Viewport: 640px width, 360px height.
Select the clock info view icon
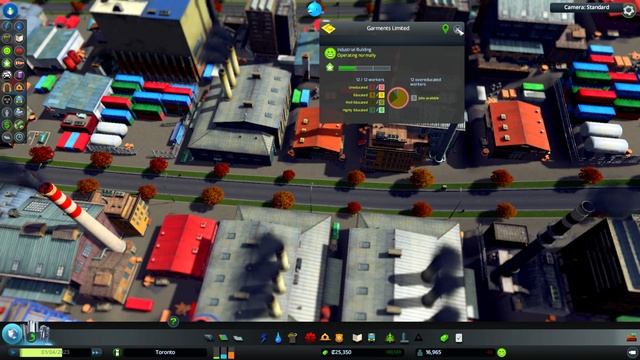click(19, 136)
